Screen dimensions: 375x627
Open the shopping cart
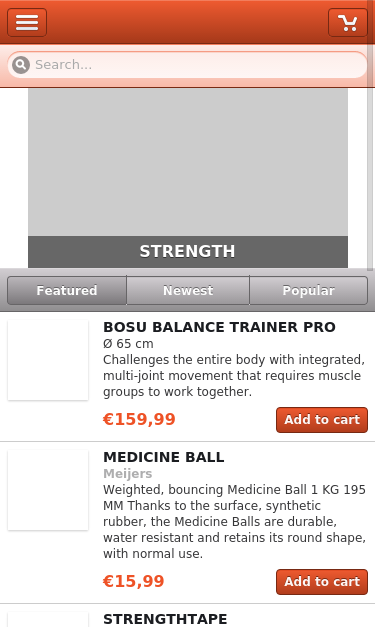pos(347,22)
